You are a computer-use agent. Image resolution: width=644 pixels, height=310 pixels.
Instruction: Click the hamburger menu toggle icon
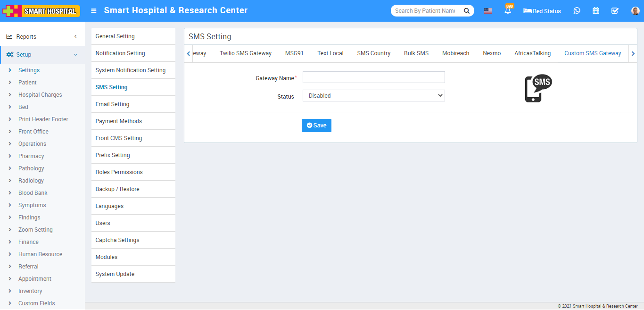[94, 11]
